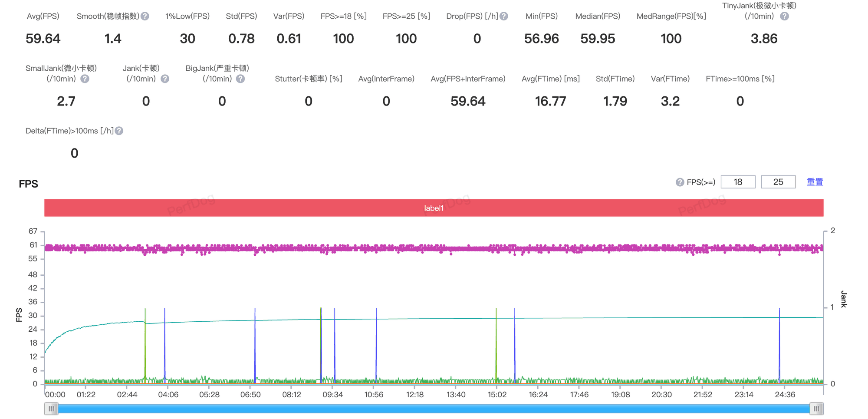Click jank spike near 04:06 on chart
Viewport: 868px width, 419px height.
pyautogui.click(x=164, y=345)
